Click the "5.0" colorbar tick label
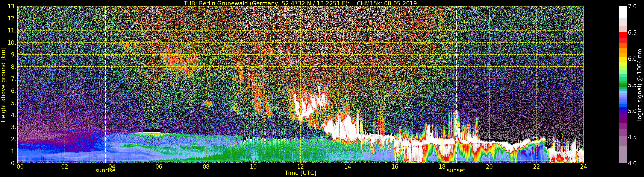Image resolution: width=644 pixels, height=177 pixels. click(x=632, y=111)
